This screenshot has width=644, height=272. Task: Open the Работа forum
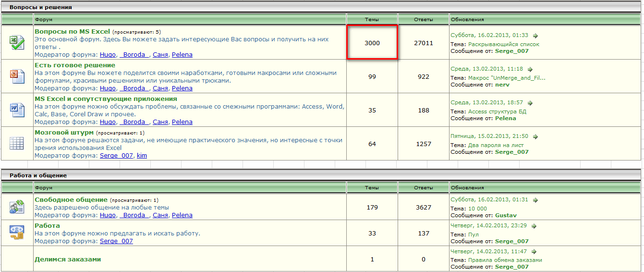click(x=47, y=225)
